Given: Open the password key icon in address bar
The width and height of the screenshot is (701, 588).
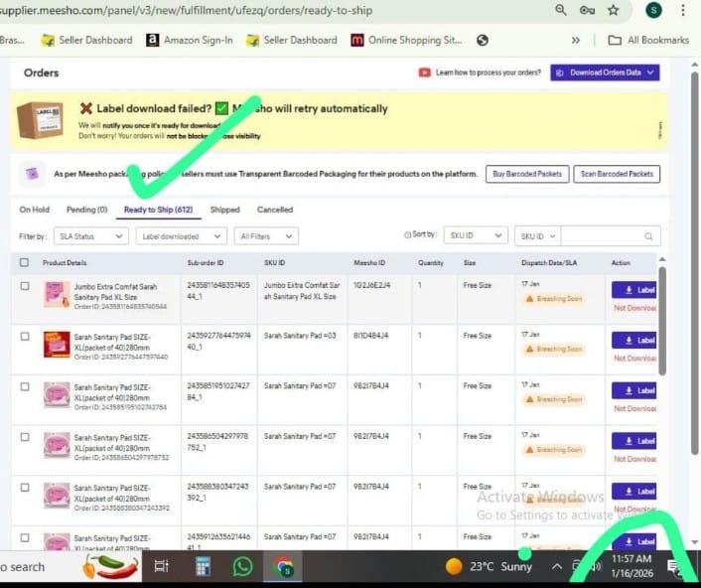Looking at the screenshot, I should (587, 10).
